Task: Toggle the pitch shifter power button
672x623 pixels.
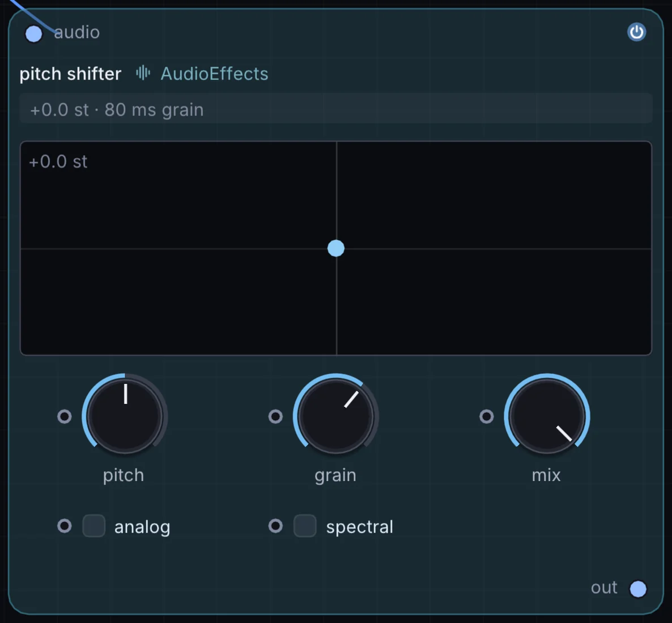Action: coord(636,32)
